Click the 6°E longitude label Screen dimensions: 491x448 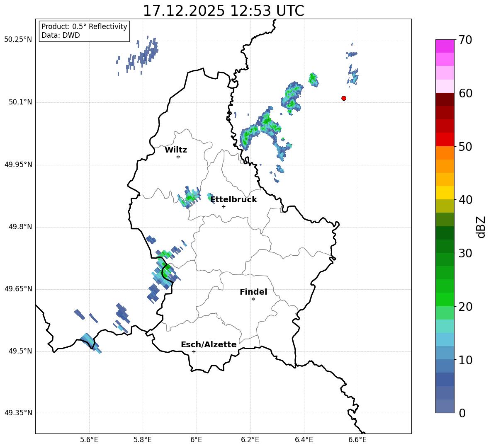click(196, 440)
